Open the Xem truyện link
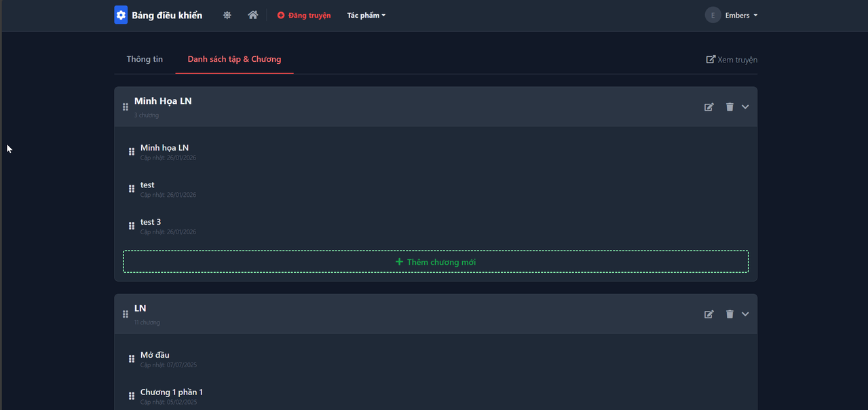868x410 pixels. 732,60
